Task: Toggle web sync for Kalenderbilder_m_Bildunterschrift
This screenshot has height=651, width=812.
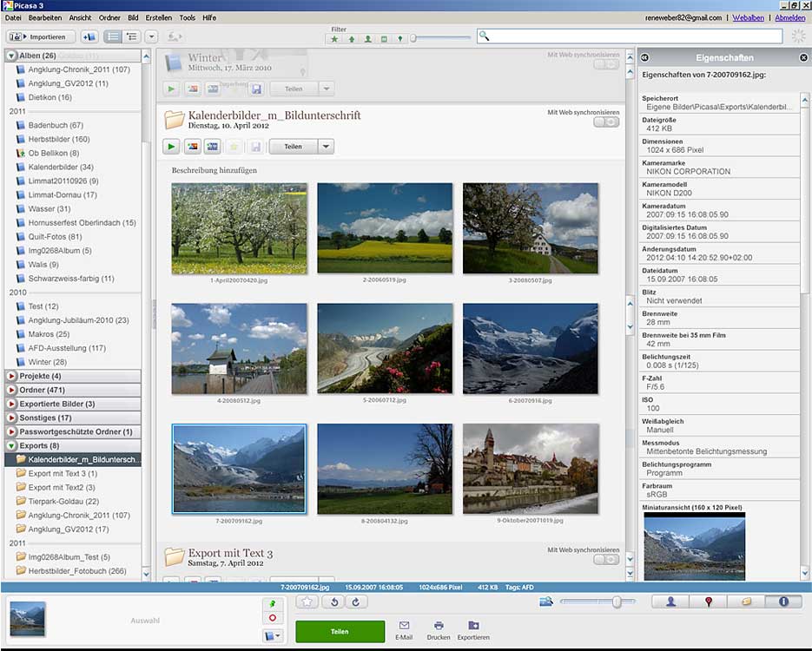Action: [606, 123]
